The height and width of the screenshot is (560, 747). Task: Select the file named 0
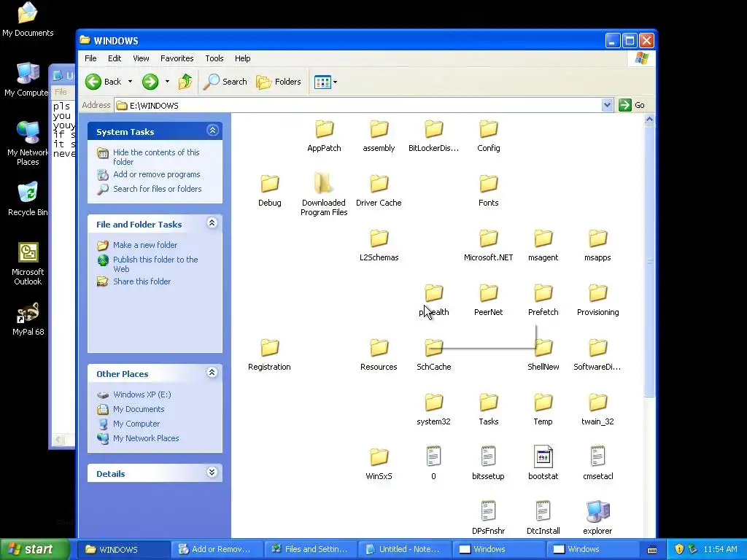click(x=433, y=463)
